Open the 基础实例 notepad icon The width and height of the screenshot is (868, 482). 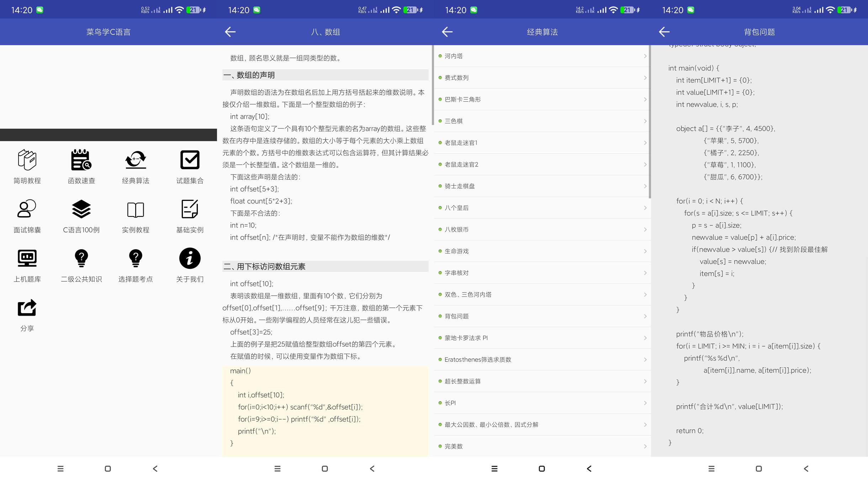click(x=190, y=209)
